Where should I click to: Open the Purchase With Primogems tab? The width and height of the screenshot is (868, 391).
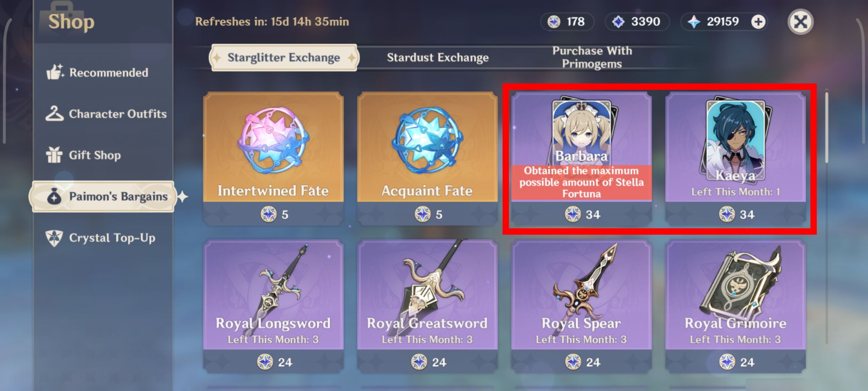click(592, 57)
